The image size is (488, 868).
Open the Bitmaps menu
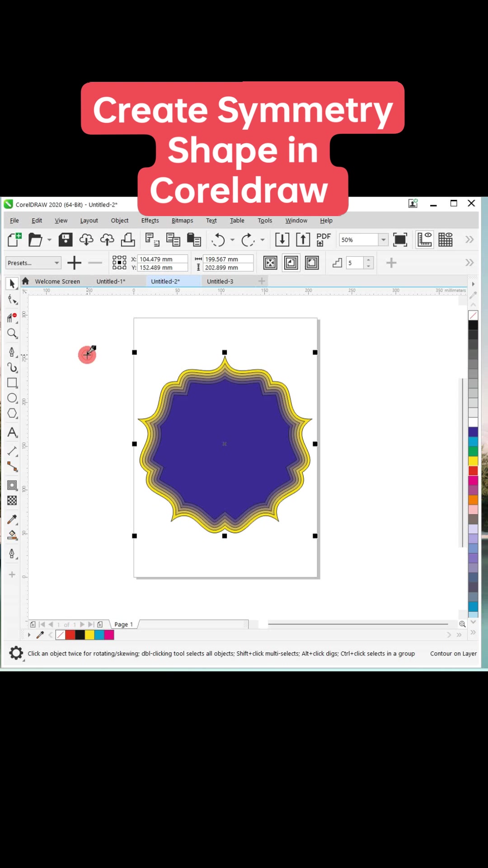pos(182,221)
